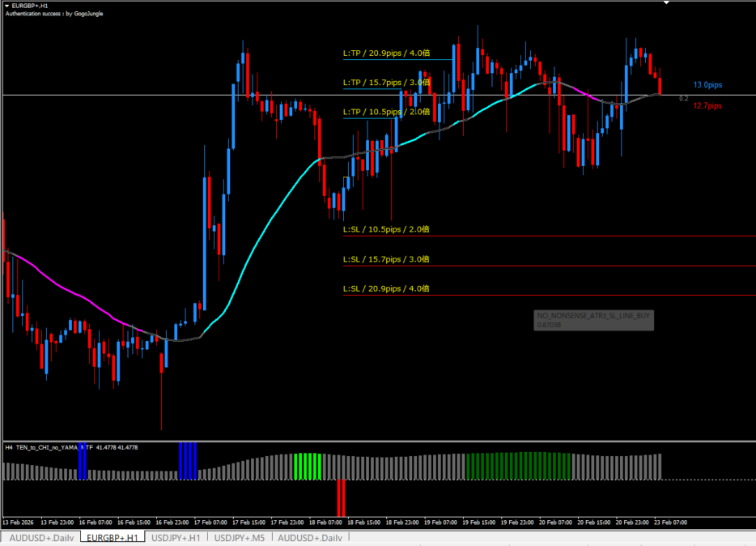Viewport: 756px width, 546px height.
Task: Click the bright green histogram bars
Action: pos(308,466)
